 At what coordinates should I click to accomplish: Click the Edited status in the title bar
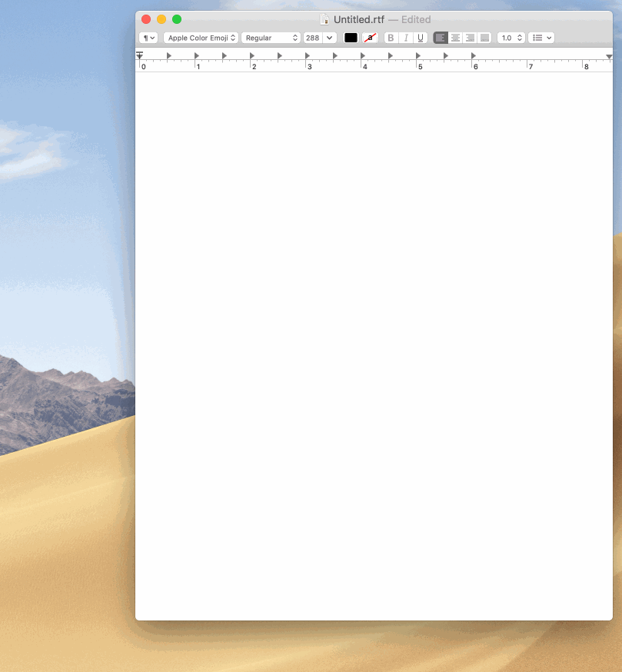point(416,19)
